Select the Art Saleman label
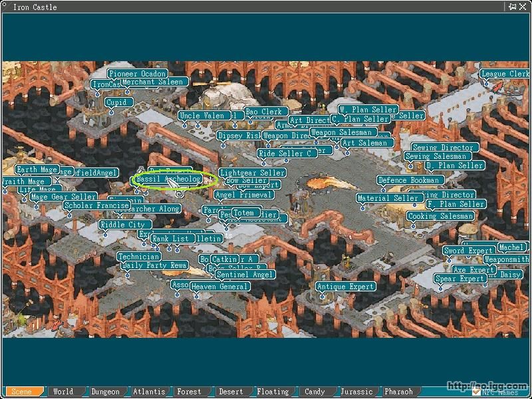 (x=367, y=143)
